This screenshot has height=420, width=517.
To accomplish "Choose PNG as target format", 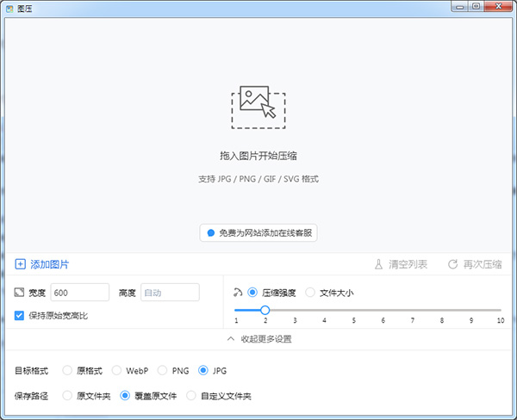I will pyautogui.click(x=161, y=371).
